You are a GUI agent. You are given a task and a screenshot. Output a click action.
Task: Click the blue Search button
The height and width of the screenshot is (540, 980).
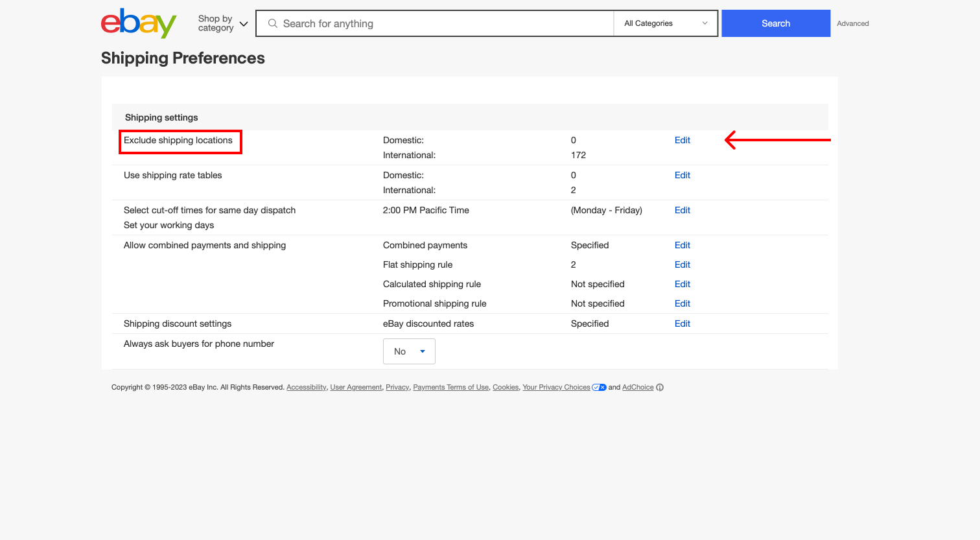click(x=775, y=23)
